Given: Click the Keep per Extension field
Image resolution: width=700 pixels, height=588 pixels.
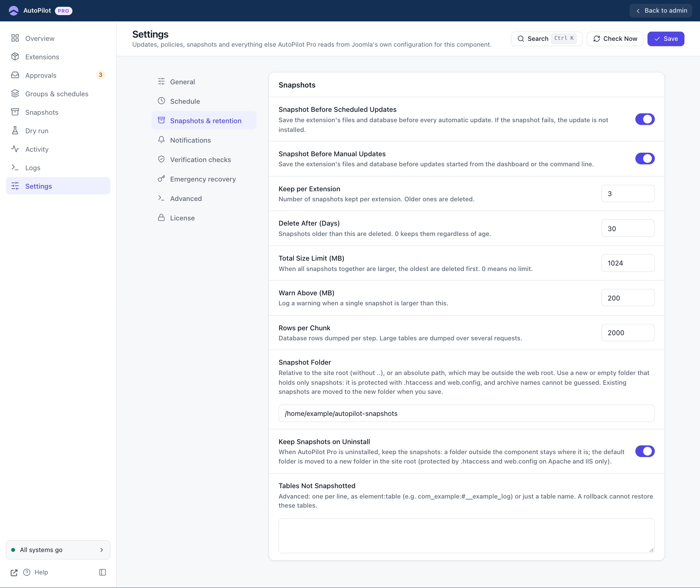Looking at the screenshot, I should click(628, 194).
